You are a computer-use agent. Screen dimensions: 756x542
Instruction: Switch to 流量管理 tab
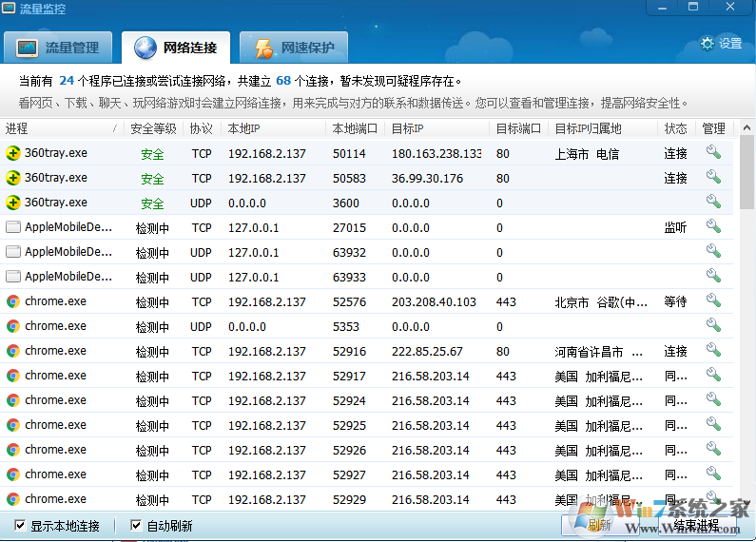coord(59,47)
